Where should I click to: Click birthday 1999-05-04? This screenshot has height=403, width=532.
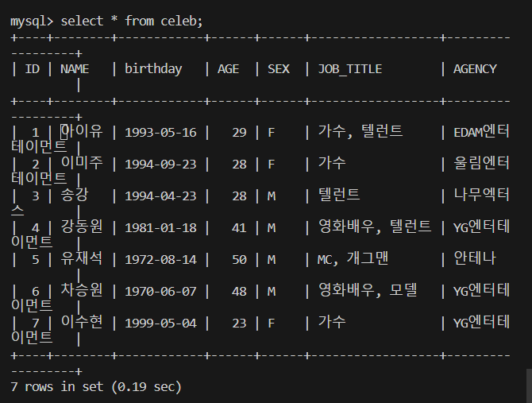click(x=160, y=324)
